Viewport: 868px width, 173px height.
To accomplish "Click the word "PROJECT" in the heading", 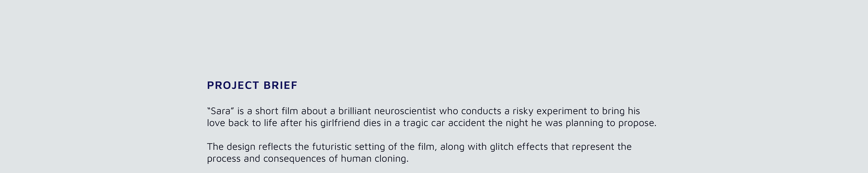I will click(233, 86).
